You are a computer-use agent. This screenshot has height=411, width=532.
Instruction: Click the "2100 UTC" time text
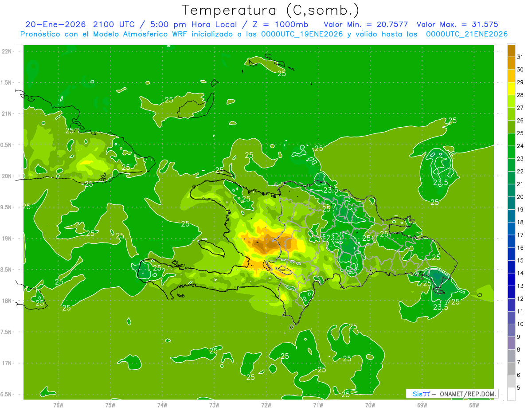coord(116,24)
